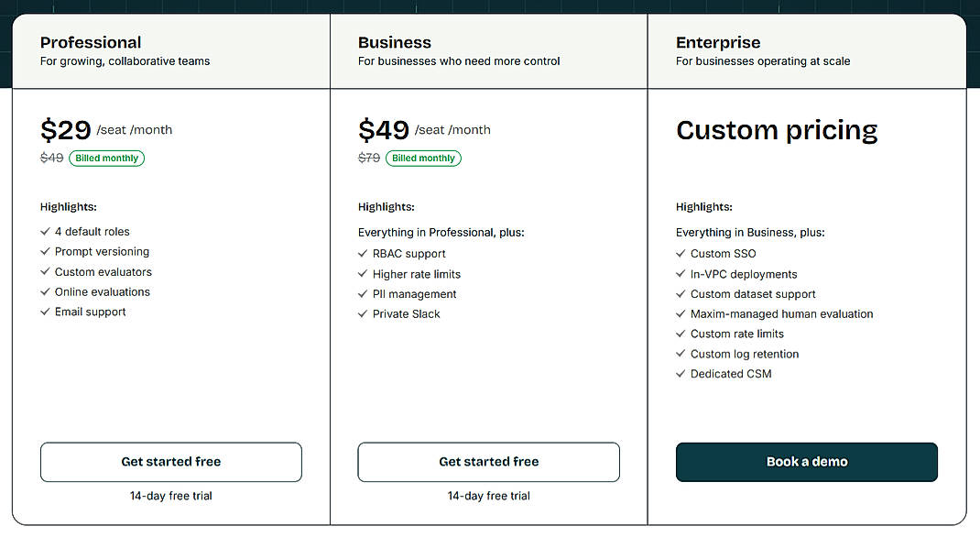Image resolution: width=980 pixels, height=537 pixels.
Task: Click Highlights label in Professional column
Action: (68, 207)
